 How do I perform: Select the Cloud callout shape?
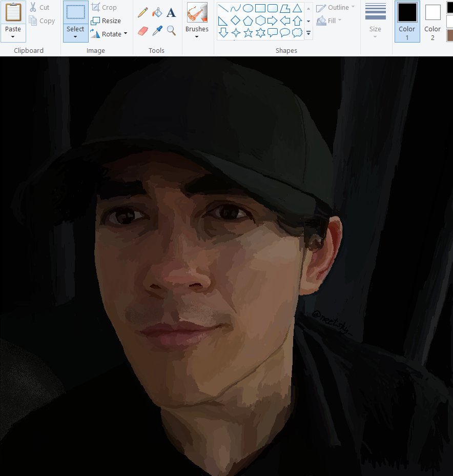[297, 32]
